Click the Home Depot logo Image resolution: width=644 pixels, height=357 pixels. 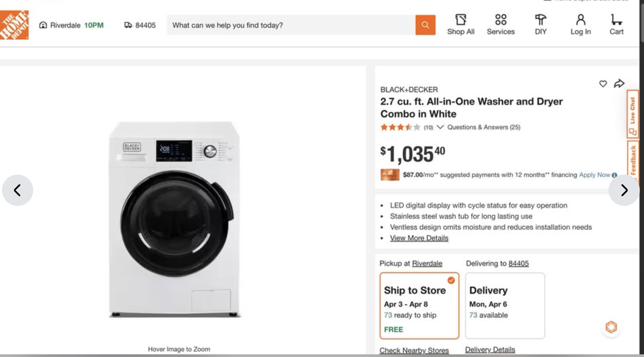14,25
